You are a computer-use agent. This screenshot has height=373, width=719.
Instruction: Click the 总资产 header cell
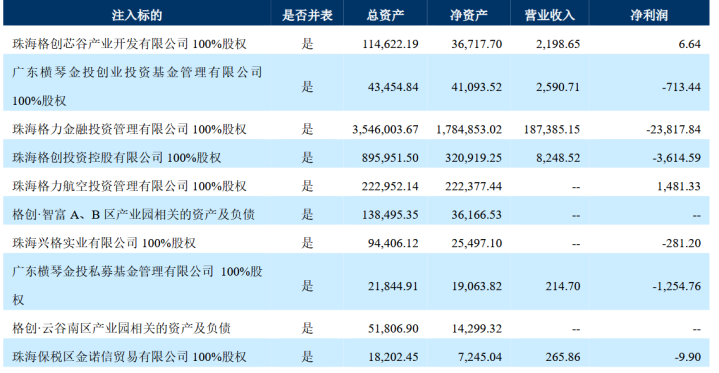(x=385, y=15)
